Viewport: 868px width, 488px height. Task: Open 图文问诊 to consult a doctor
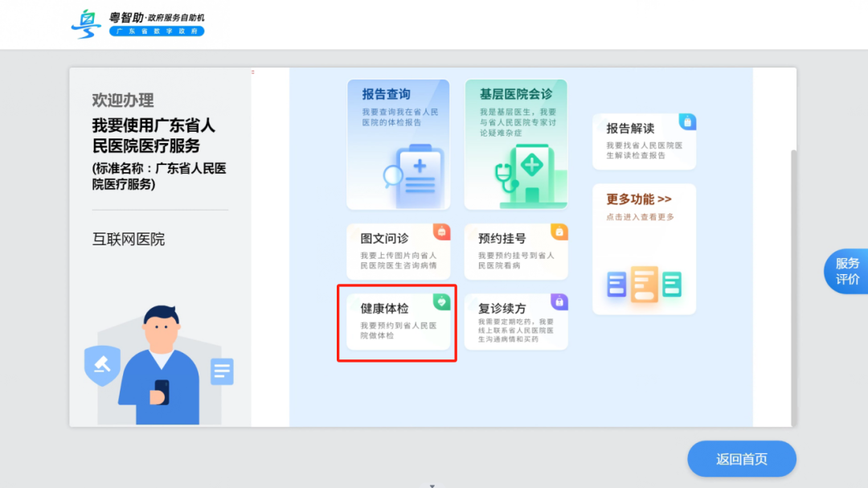(398, 251)
